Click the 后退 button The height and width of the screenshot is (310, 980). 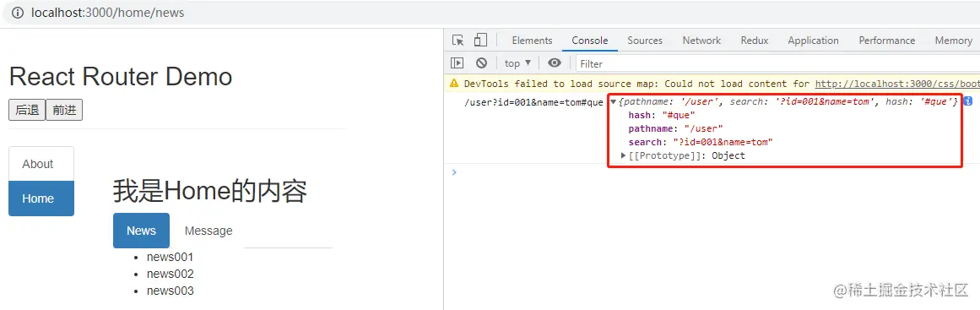click(x=27, y=110)
